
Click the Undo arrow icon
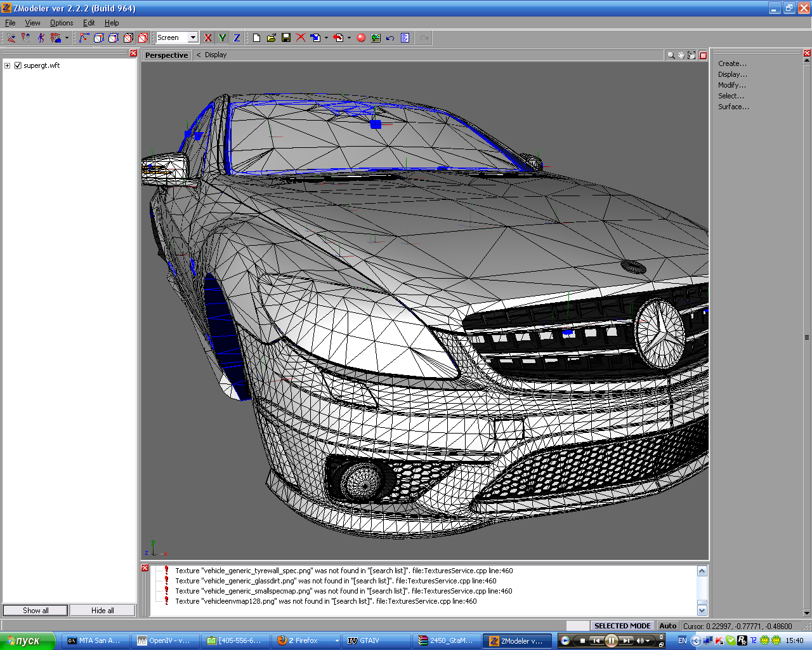pos(390,38)
